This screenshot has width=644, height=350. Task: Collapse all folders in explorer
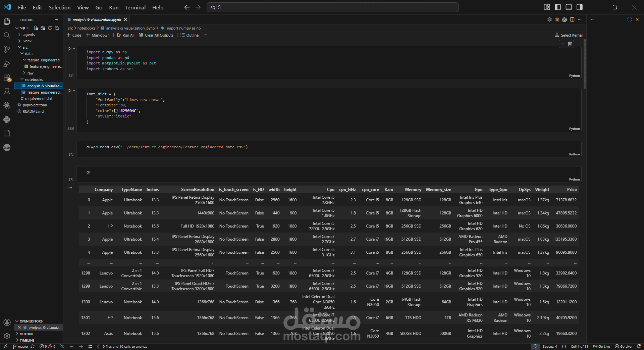[x=57, y=28]
